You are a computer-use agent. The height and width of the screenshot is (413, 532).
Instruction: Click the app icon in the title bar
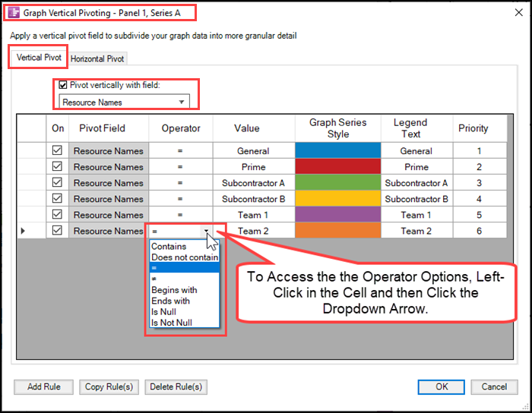(14, 13)
